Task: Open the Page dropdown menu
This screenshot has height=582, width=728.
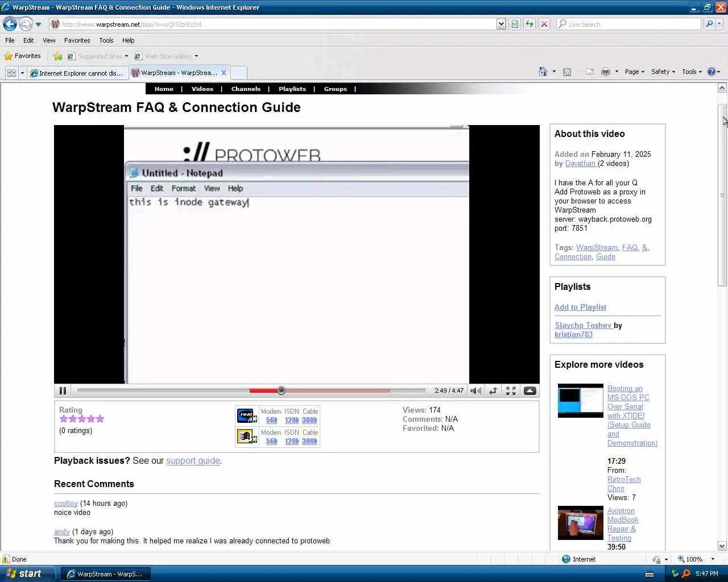Action: pos(635,72)
